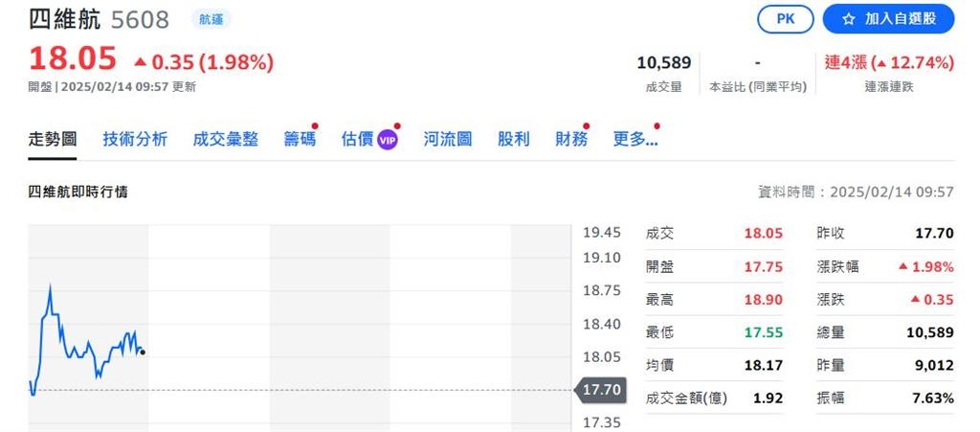Go to the 籌碼 tab
The height and width of the screenshot is (432, 980).
click(x=299, y=139)
